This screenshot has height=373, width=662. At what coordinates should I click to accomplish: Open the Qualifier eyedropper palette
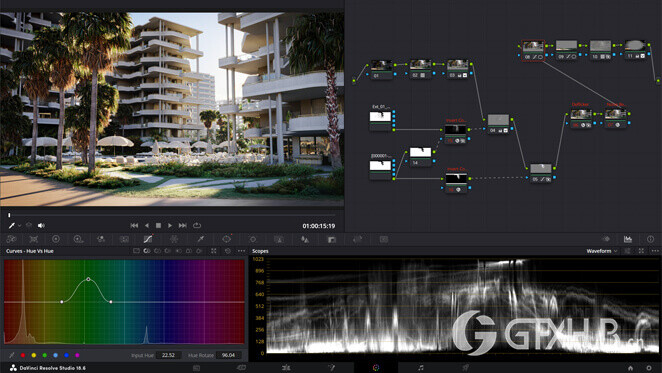point(201,239)
